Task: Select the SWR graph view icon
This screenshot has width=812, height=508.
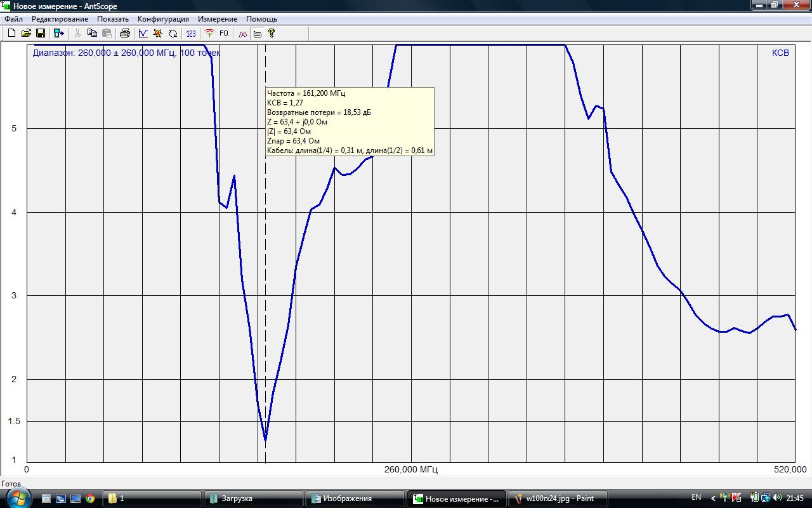Action: (143, 33)
